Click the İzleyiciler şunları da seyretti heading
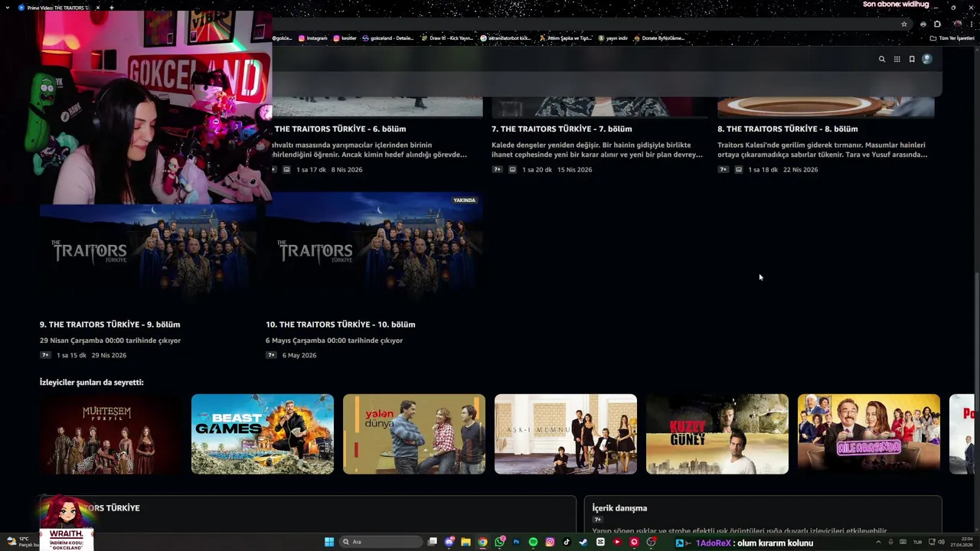Viewport: 980px width, 551px height. click(92, 382)
